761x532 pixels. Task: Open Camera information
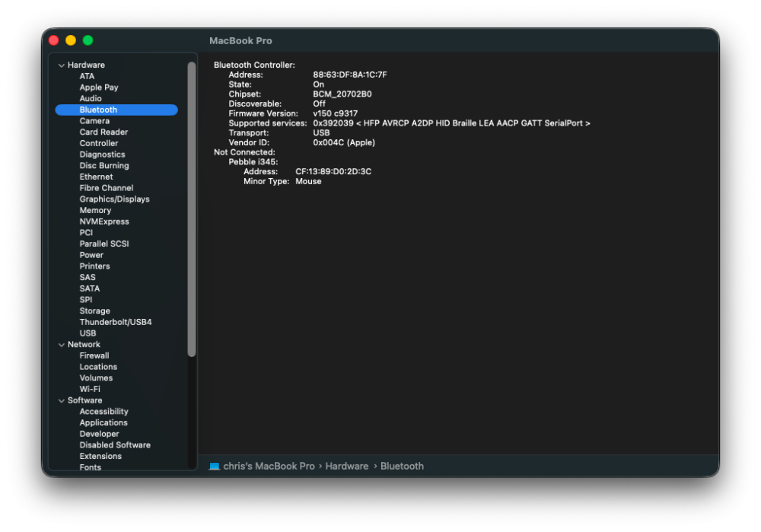click(94, 121)
